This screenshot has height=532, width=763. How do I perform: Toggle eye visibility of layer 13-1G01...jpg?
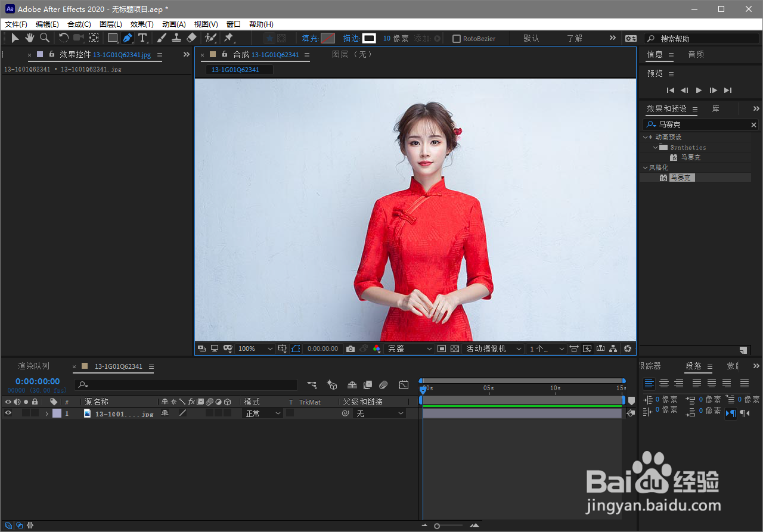8,413
